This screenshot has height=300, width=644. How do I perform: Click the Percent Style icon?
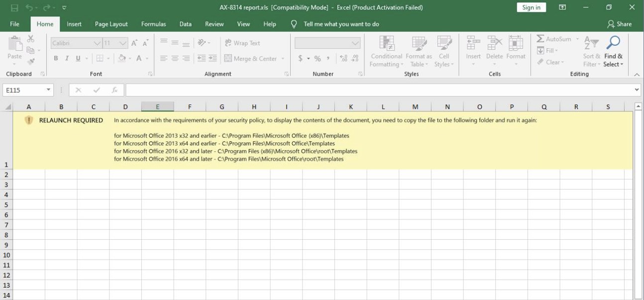[317, 59]
